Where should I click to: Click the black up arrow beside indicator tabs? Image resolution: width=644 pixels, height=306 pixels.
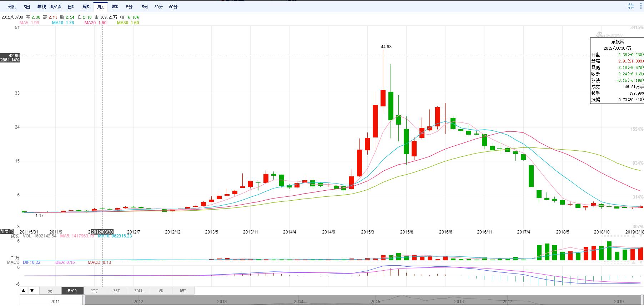coord(24,291)
